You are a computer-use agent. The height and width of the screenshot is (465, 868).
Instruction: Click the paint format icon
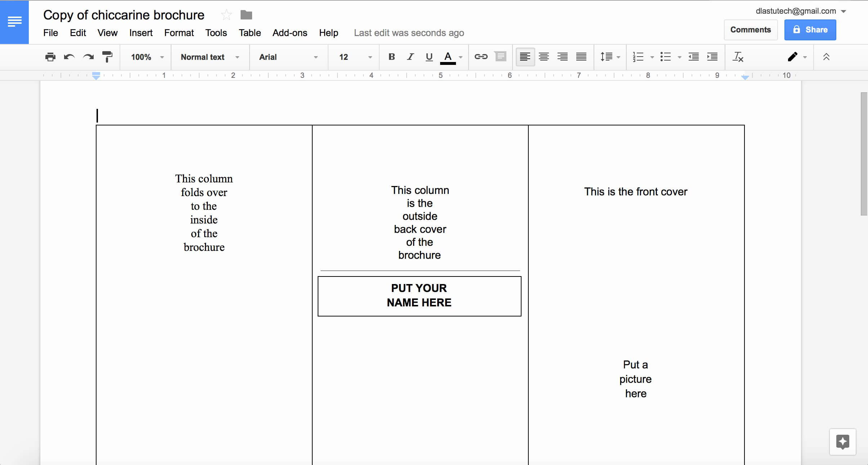[107, 56]
